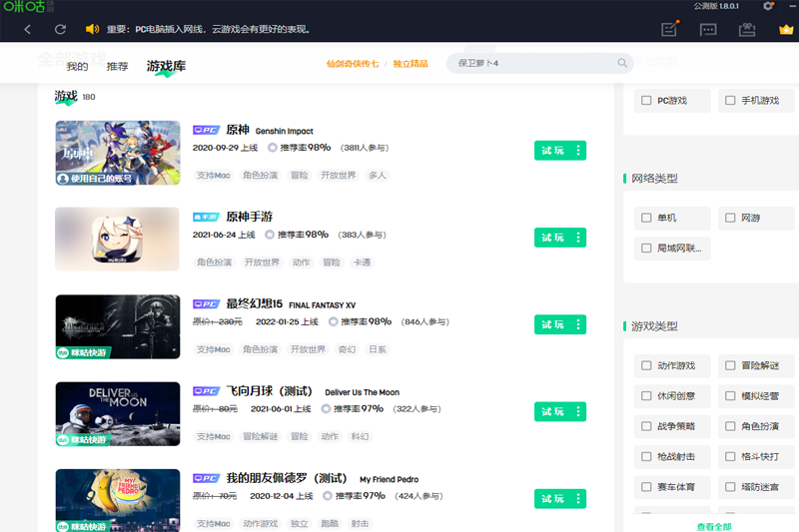
Task: Check the 赛车体育 filter
Action: pyautogui.click(x=646, y=487)
